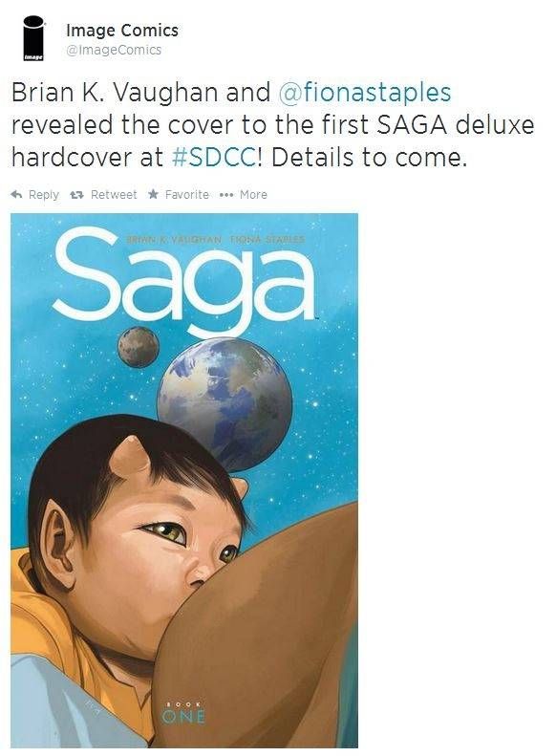The height and width of the screenshot is (756, 556).
Task: Open the @ImageComics handle link
Action: tap(114, 50)
